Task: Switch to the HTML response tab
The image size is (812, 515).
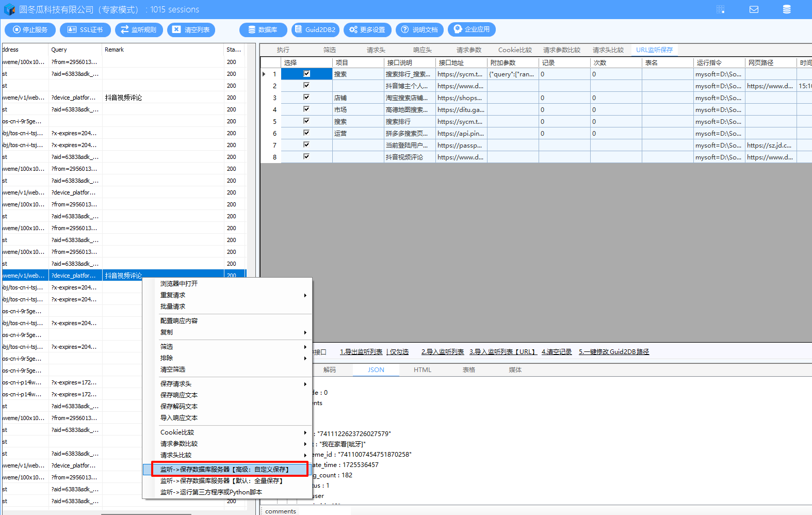Action: [422, 370]
